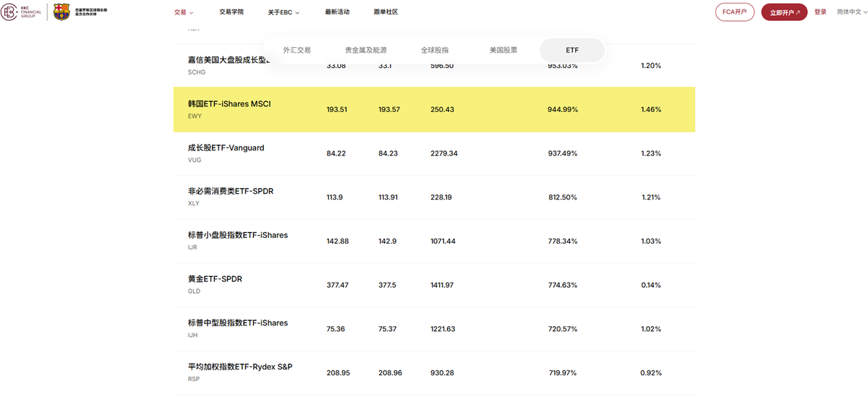The width and height of the screenshot is (868, 397).
Task: Click the XLY ticker symbol
Action: coord(194,204)
